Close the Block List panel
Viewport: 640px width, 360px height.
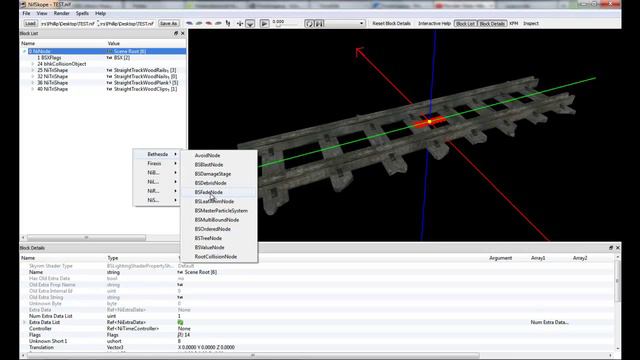point(182,33)
